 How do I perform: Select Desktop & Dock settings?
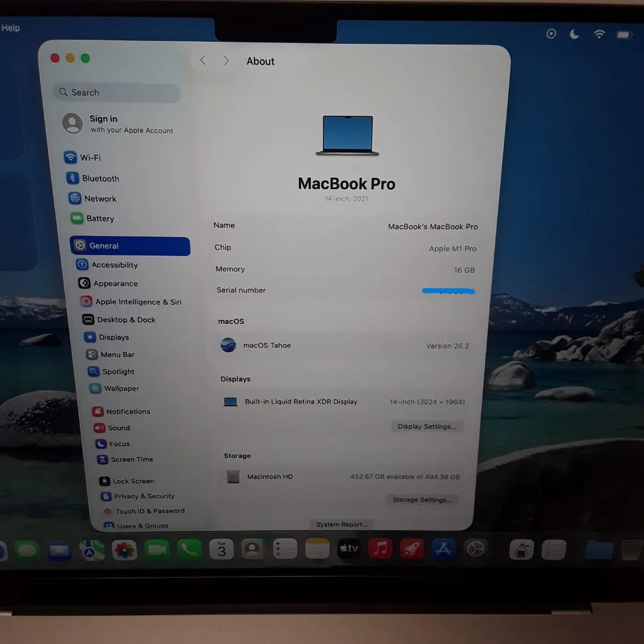click(126, 319)
